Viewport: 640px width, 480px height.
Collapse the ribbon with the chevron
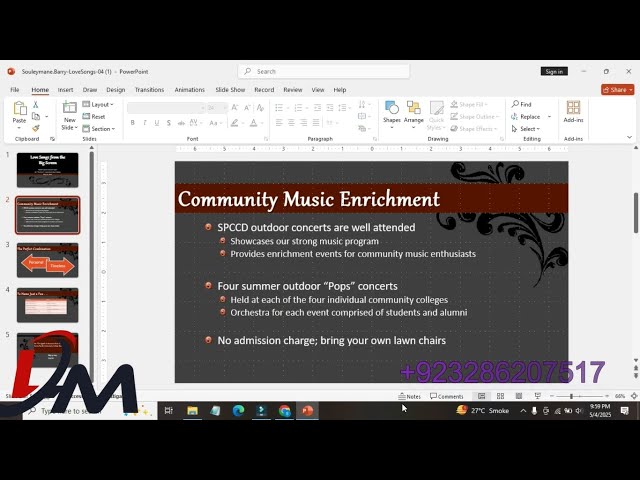point(629,138)
